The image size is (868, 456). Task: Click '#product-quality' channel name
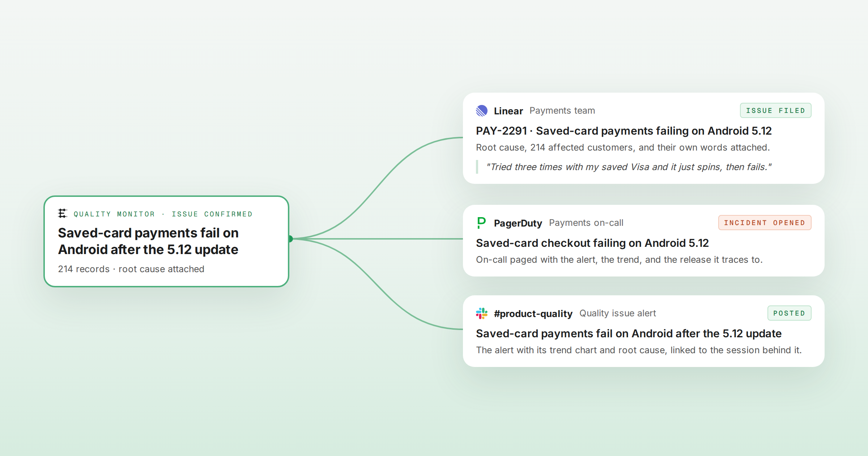[x=533, y=313]
